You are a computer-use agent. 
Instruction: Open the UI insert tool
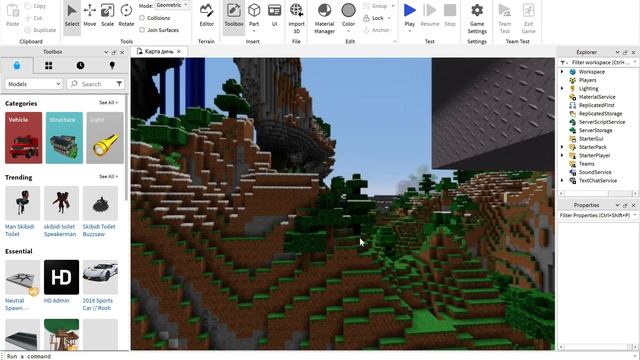click(x=274, y=16)
